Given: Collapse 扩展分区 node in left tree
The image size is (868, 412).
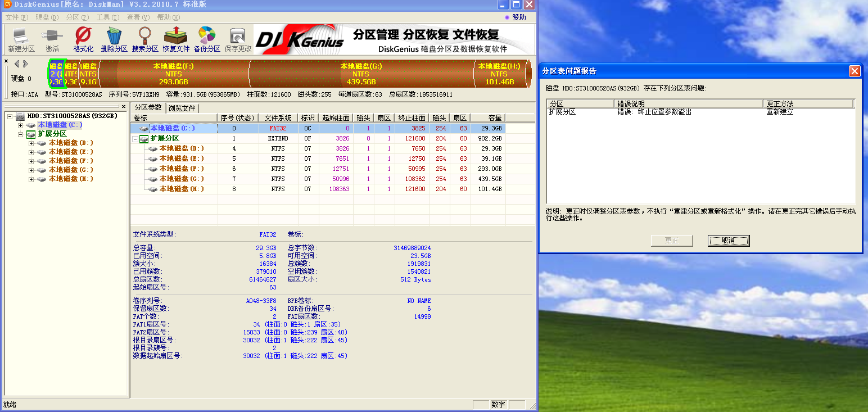Looking at the screenshot, I should [x=21, y=134].
